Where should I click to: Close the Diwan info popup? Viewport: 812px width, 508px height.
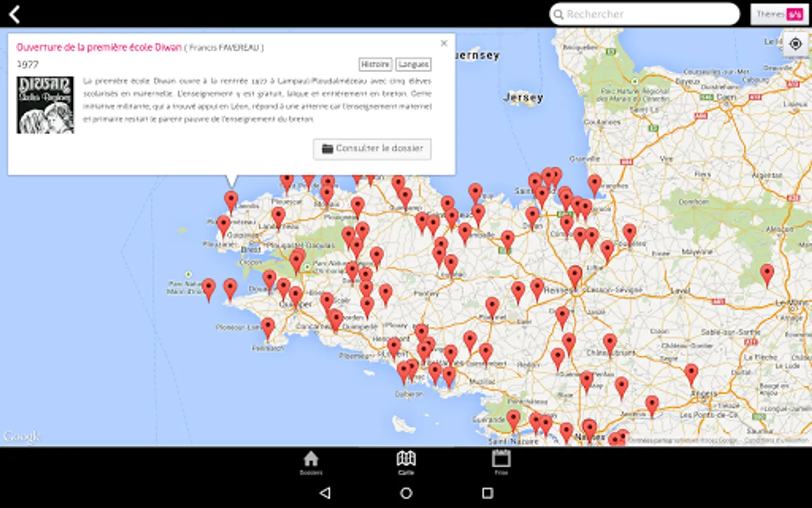pyautogui.click(x=444, y=43)
